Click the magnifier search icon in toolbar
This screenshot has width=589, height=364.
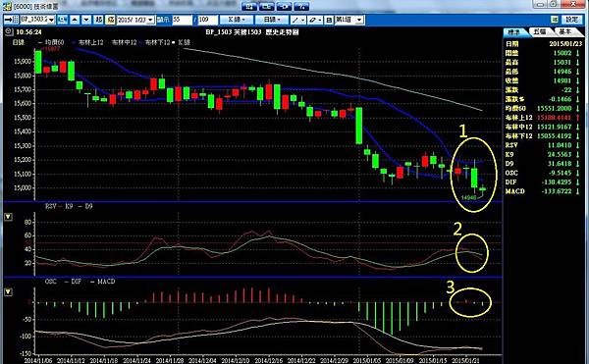point(63,20)
